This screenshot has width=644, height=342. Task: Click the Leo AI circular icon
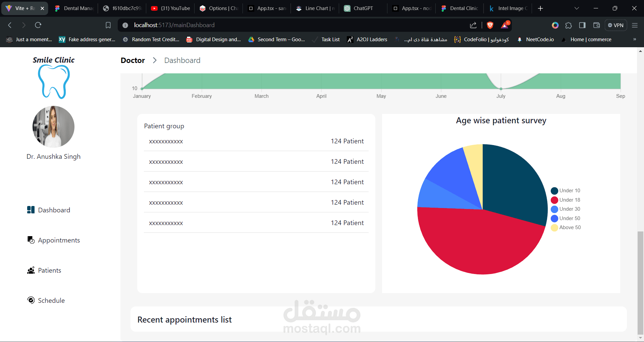point(555,25)
